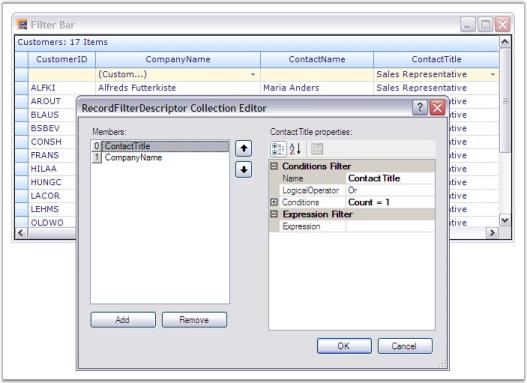Click the Expression property label
This screenshot has width=527, height=383.
click(x=301, y=226)
